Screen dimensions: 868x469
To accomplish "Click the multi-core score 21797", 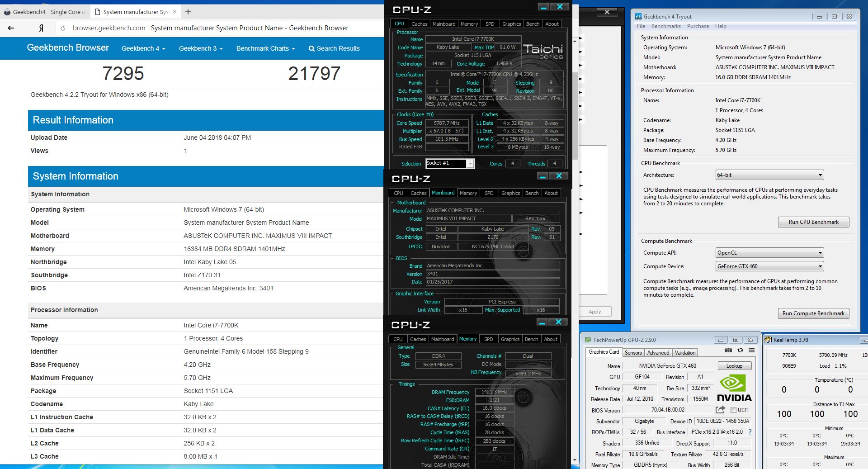I will 314,73.
